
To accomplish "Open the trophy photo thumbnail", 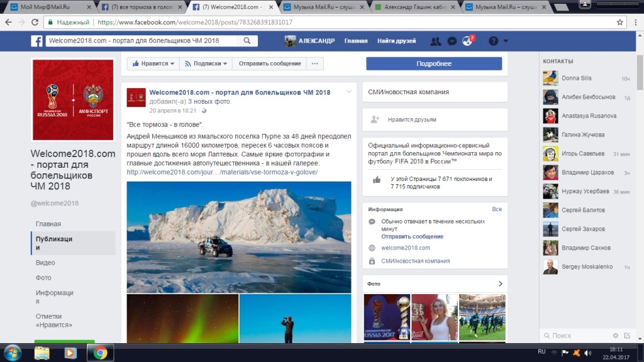I will click(x=387, y=317).
